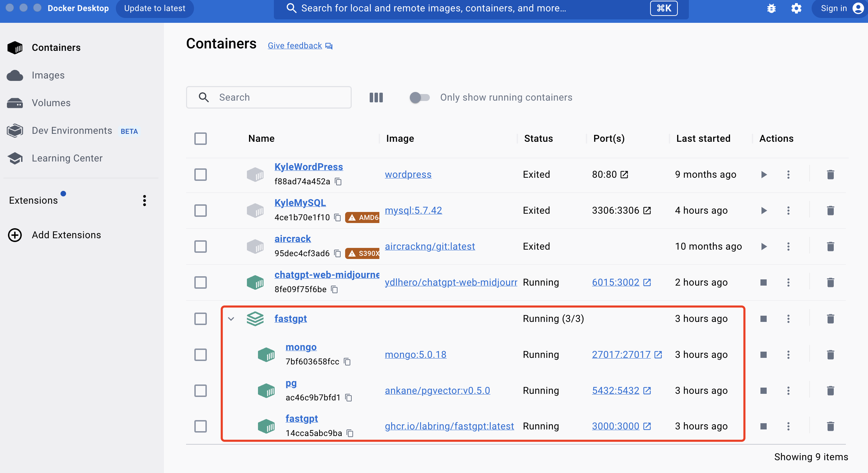Viewport: 868px width, 473px height.
Task: Delete the aircrack container
Action: (830, 247)
